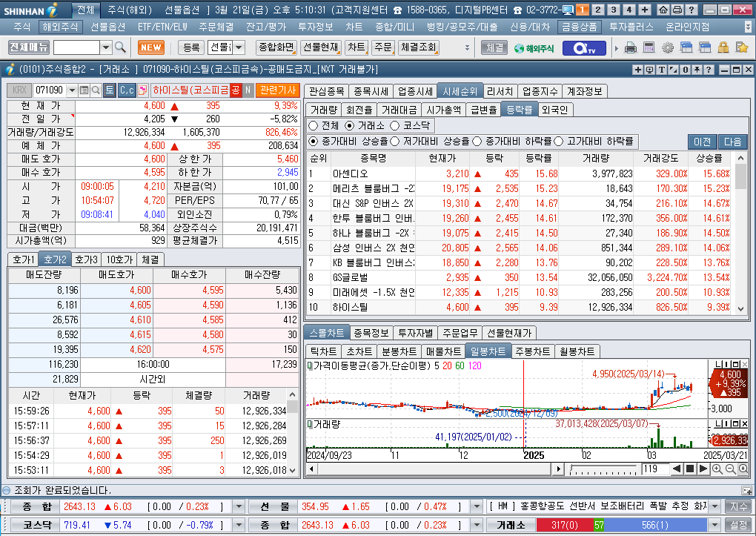The image size is (756, 536).
Task: Select the 거래소 market radio button
Action: [x=350, y=126]
